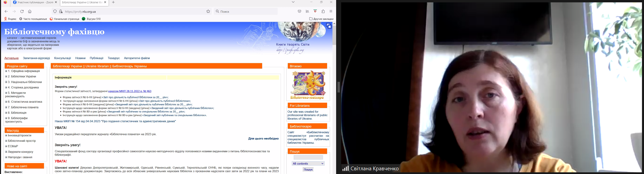Open the Тезаурус menu item
Image resolution: width=644 pixels, height=174 pixels.
(x=114, y=58)
